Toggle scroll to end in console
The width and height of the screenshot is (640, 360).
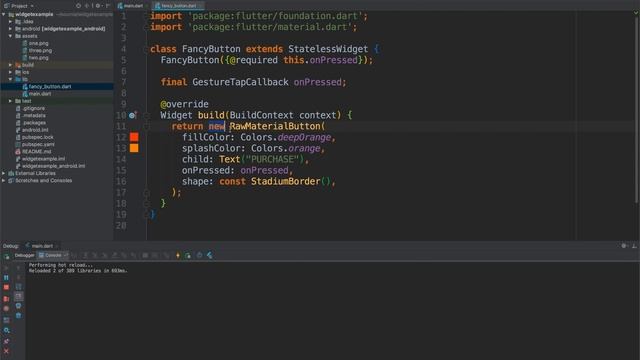[18, 296]
